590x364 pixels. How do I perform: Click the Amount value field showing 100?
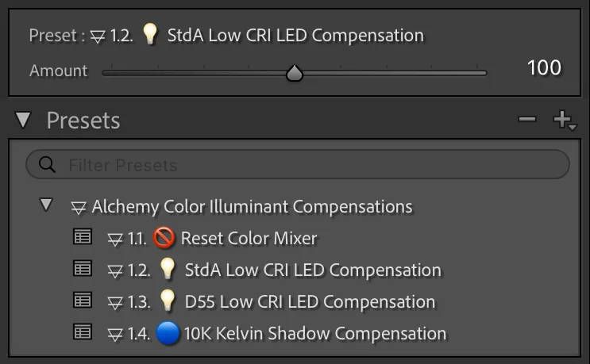[544, 68]
